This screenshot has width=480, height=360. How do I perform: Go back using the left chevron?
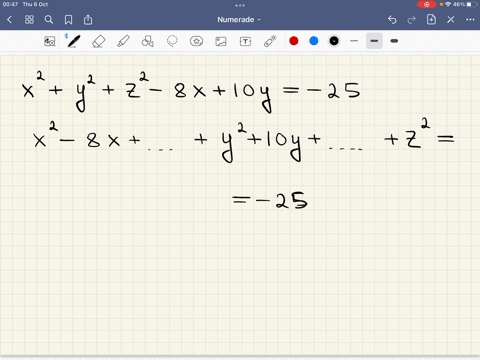(9, 20)
